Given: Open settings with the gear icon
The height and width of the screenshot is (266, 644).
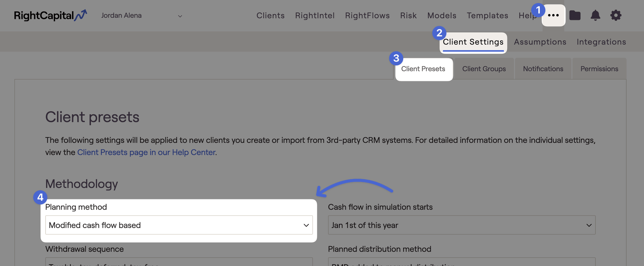Looking at the screenshot, I should (616, 15).
